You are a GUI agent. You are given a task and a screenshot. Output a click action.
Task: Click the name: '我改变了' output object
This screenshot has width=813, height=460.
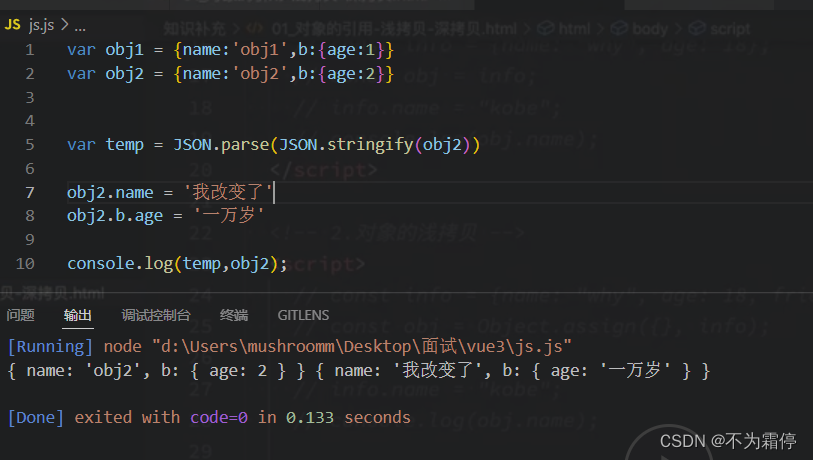[x=512, y=370]
